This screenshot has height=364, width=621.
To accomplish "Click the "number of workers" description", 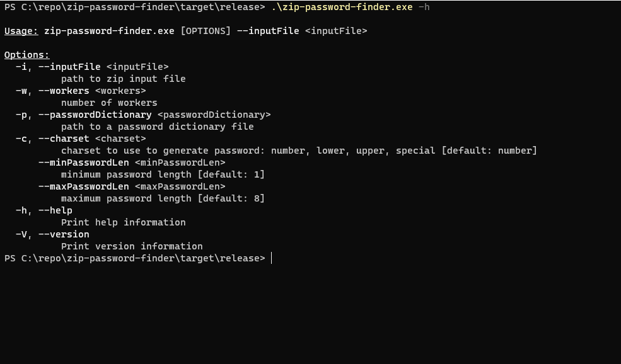I will pyautogui.click(x=109, y=103).
